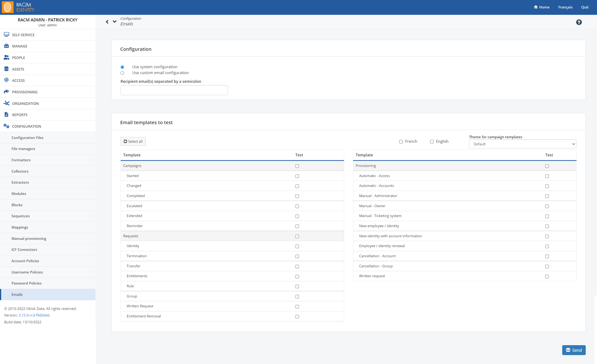Click the Reports document icon

[7, 115]
